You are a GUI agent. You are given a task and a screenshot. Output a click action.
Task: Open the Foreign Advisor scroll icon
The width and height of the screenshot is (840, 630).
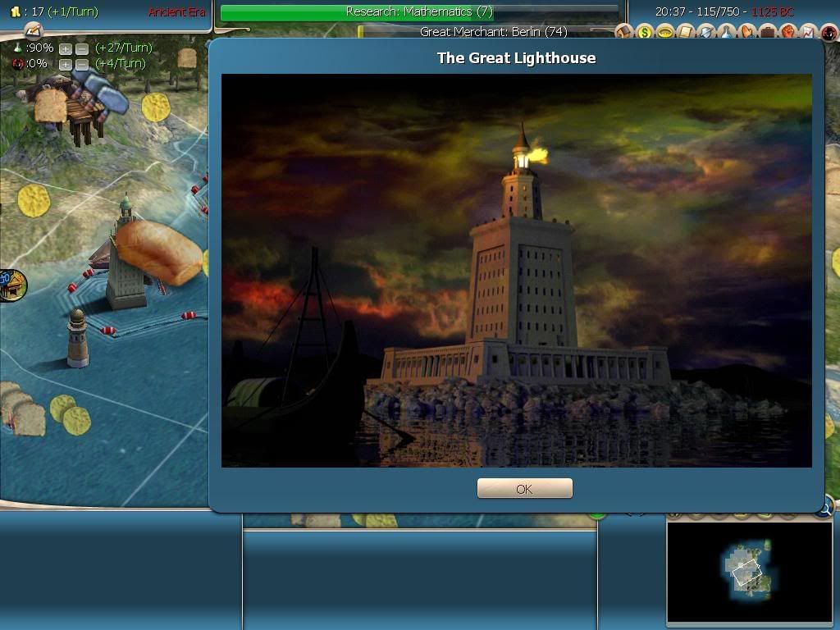(686, 32)
